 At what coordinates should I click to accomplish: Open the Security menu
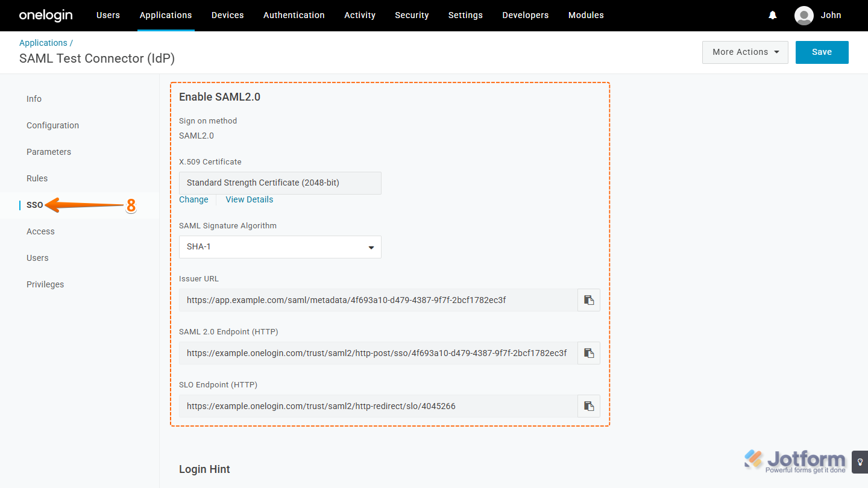pos(412,15)
